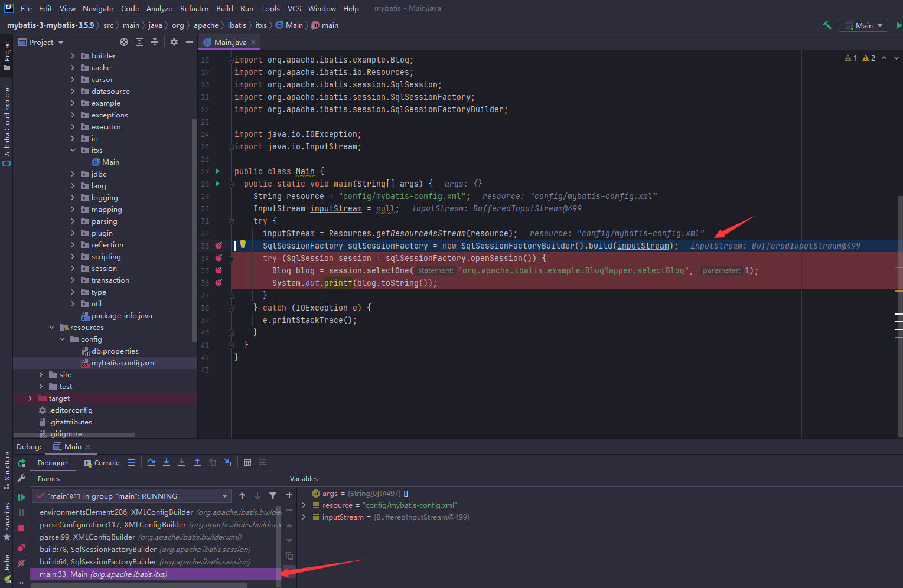Viewport: 903px width, 588px height.
Task: Click Show Execution Point icon
Action: click(132, 462)
